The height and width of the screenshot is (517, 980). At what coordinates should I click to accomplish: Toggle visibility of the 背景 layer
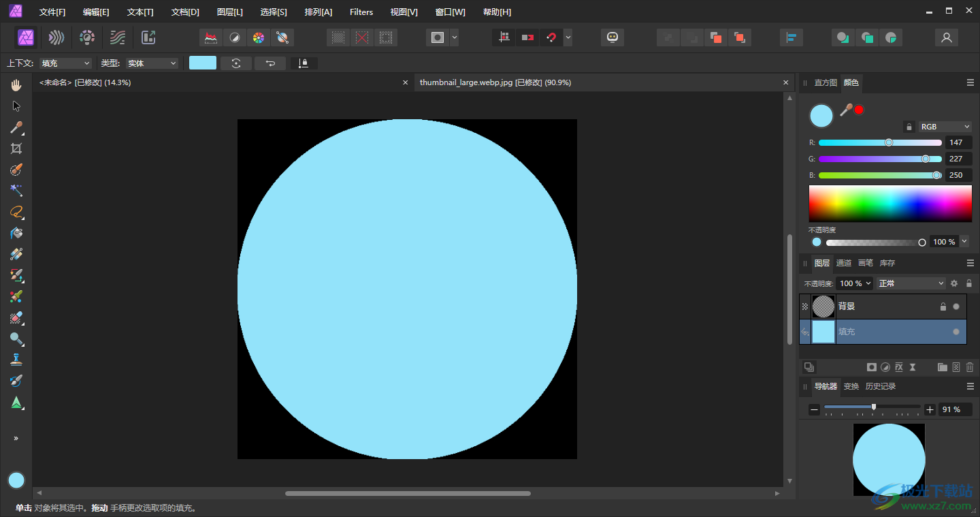coord(956,307)
